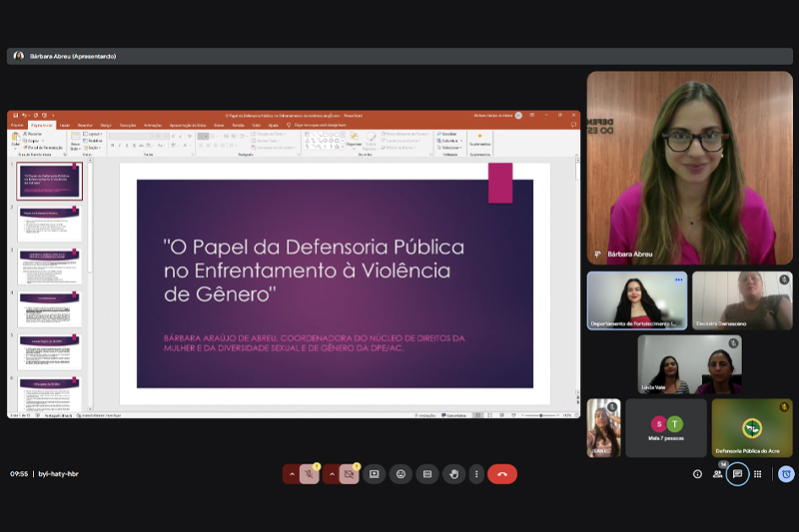Open audio settings chevron beside microphone
The width and height of the screenshot is (799, 532).
click(x=292, y=474)
